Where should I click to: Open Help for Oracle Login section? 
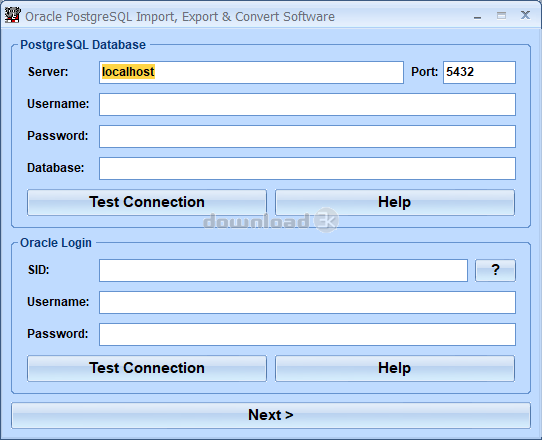tap(395, 368)
